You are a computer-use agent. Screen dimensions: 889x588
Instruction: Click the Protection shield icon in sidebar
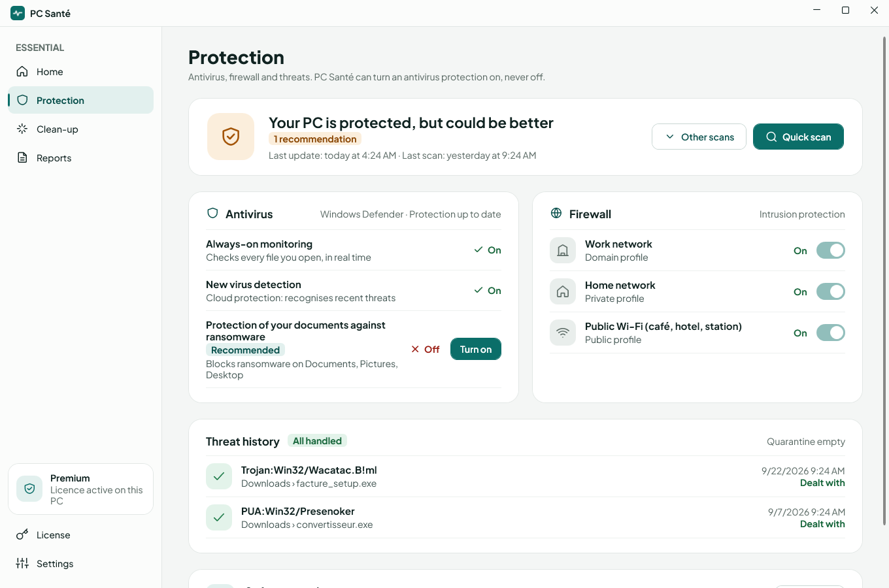tap(22, 100)
